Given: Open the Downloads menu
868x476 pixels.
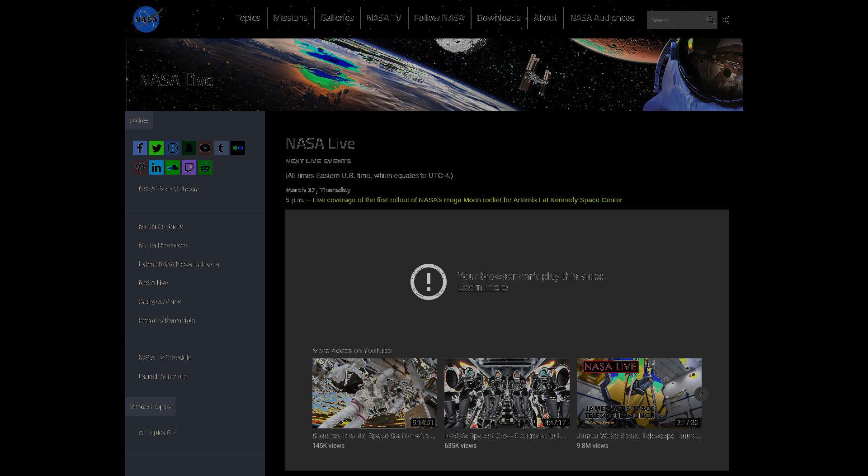Looking at the screenshot, I should [499, 18].
